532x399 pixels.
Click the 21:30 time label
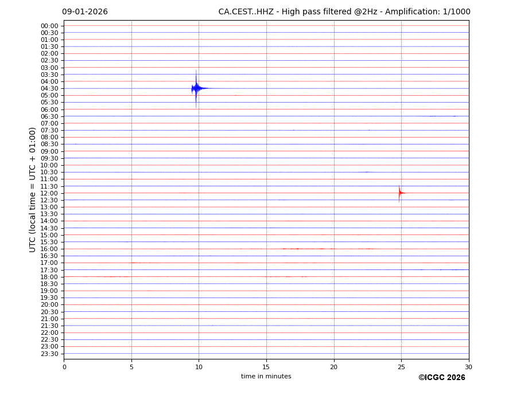49,326
